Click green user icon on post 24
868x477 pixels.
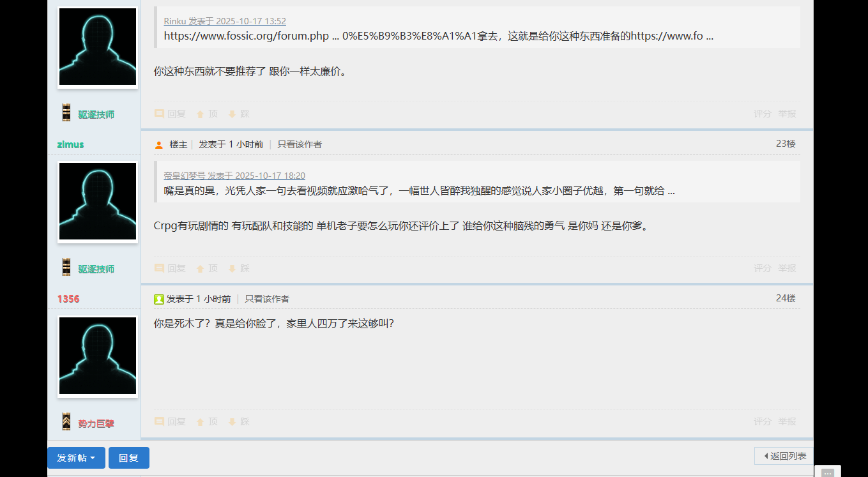pyautogui.click(x=159, y=299)
